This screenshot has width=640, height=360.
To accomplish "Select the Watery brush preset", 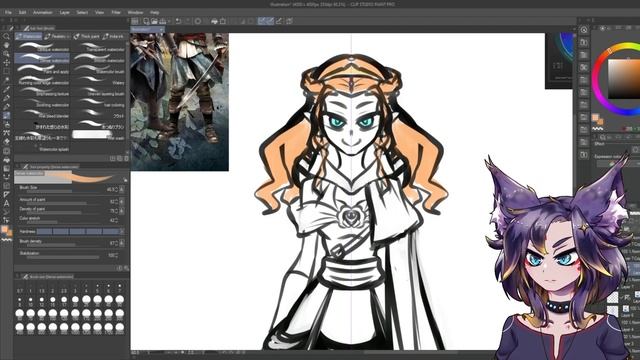I will (99, 80).
